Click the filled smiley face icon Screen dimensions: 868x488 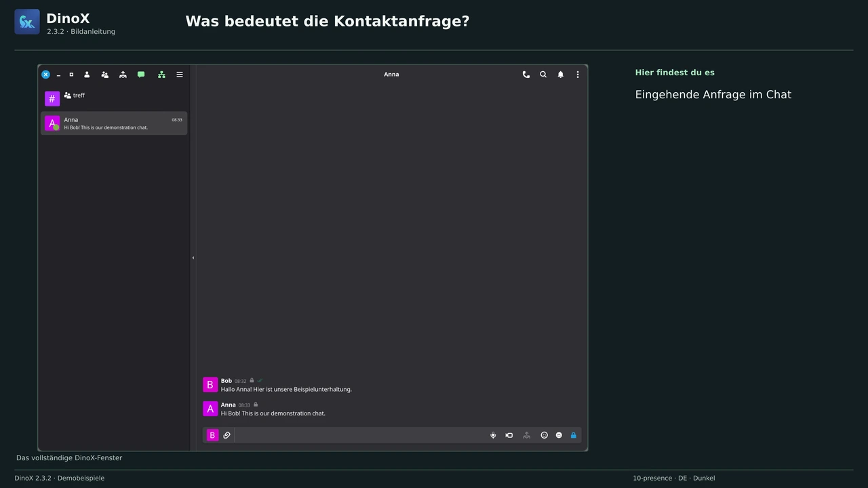click(x=559, y=435)
